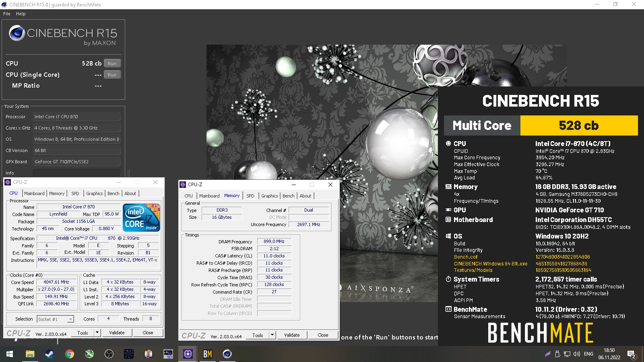The height and width of the screenshot is (362, 644).
Task: Open Bench tab in CPU-Z CPU window
Action: coord(114,193)
